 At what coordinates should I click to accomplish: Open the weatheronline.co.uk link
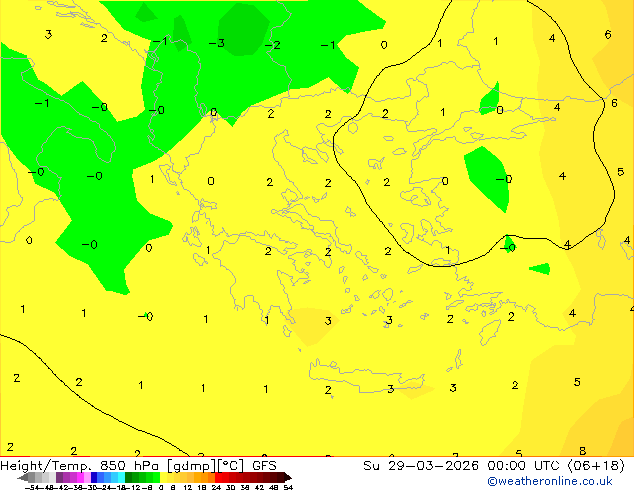[550, 481]
